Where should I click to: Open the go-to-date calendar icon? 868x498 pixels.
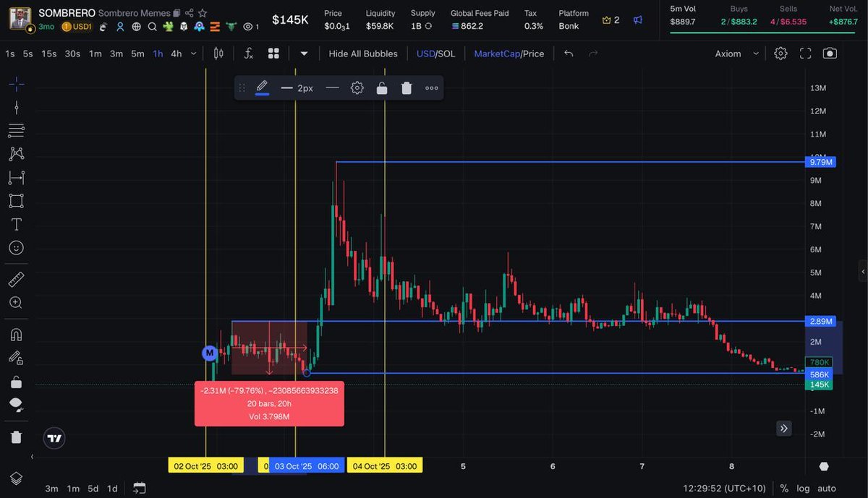(140, 489)
